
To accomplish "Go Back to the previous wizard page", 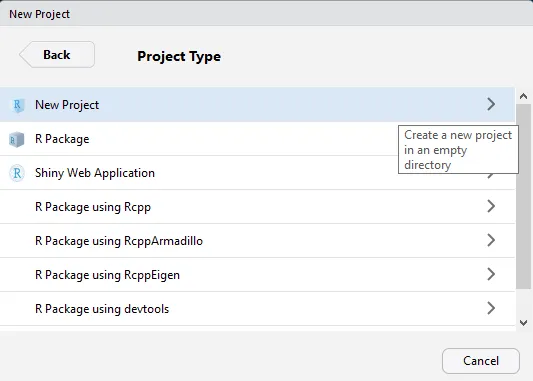I will tap(57, 55).
